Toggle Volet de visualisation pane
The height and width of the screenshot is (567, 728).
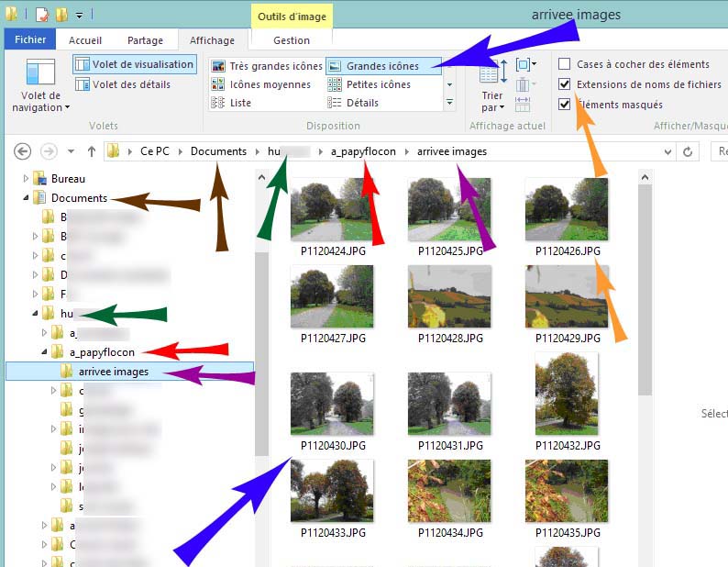[135, 64]
